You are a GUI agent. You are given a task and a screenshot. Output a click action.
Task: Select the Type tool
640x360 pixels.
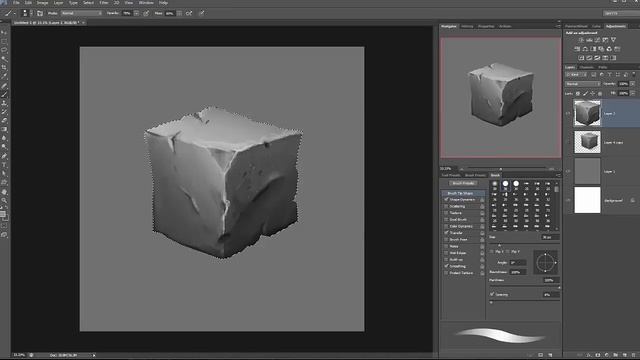tap(4, 165)
